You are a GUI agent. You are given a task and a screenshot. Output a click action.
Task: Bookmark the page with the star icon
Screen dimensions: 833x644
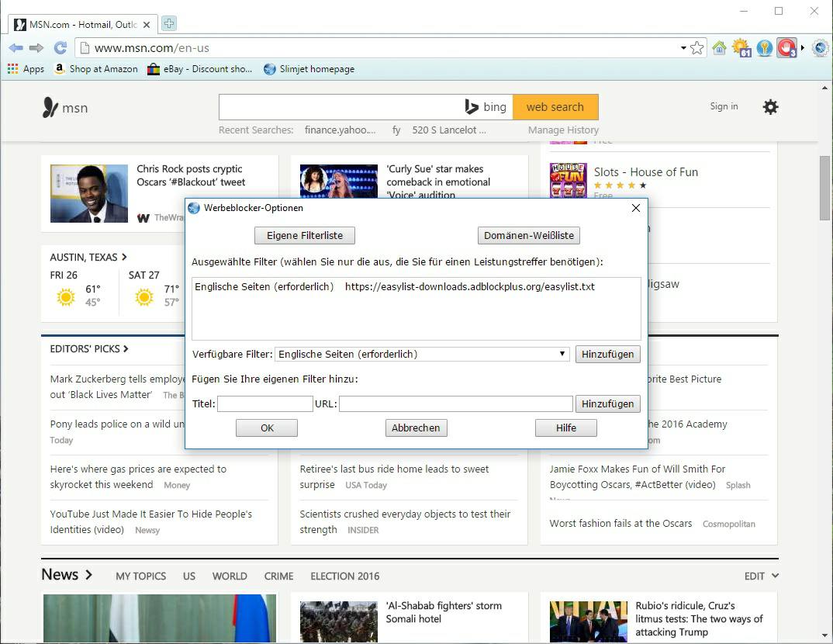point(697,48)
